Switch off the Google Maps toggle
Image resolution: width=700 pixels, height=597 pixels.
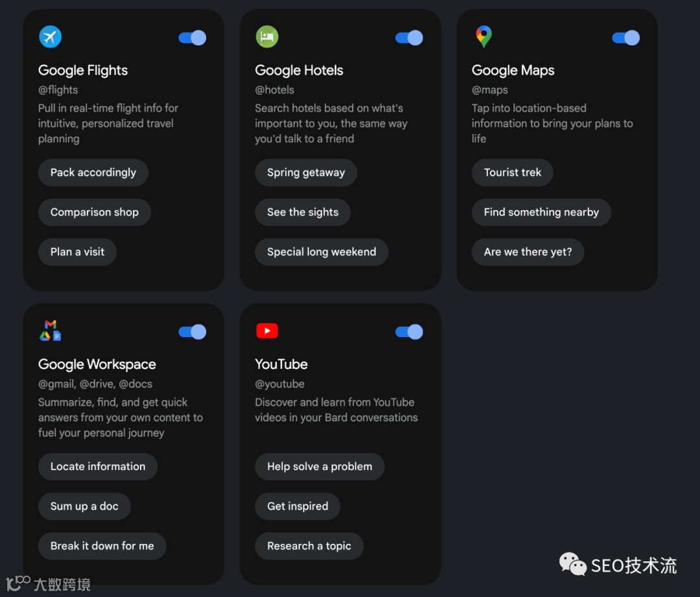click(625, 38)
